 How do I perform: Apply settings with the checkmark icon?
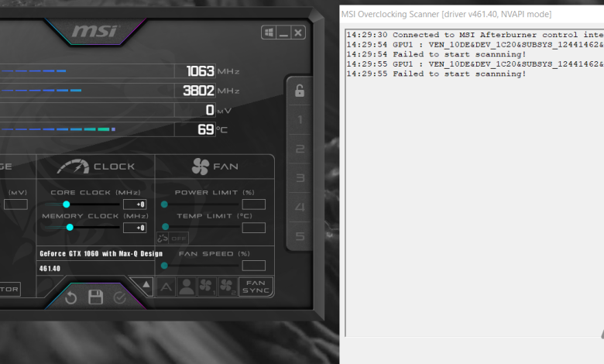tap(120, 297)
